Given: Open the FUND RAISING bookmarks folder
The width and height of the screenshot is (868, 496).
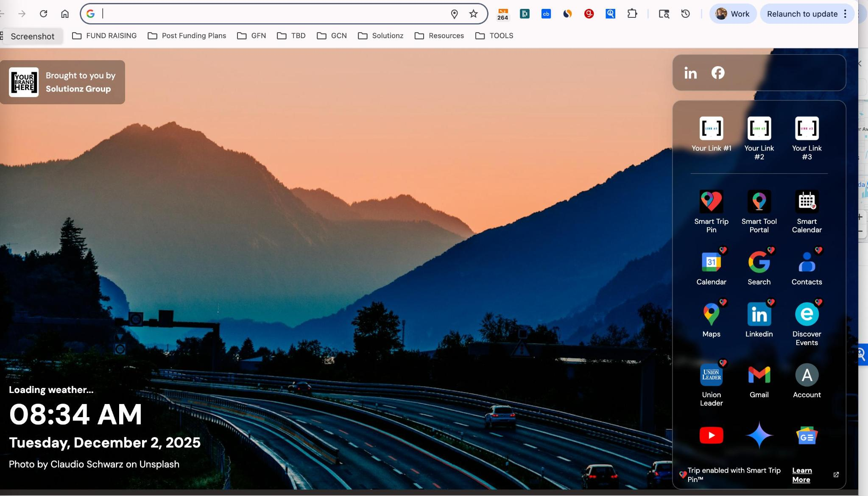Looking at the screenshot, I should [104, 36].
